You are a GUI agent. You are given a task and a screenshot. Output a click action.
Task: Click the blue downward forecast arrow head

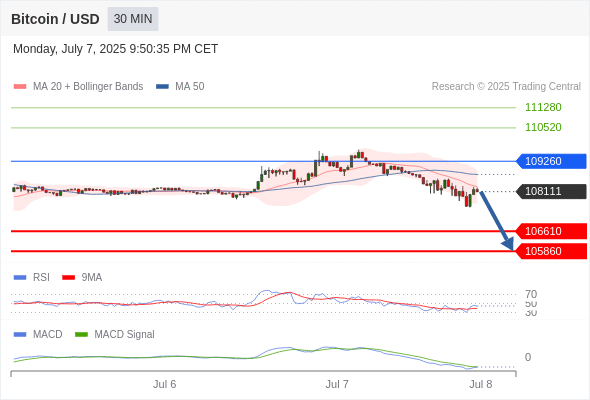tap(508, 244)
